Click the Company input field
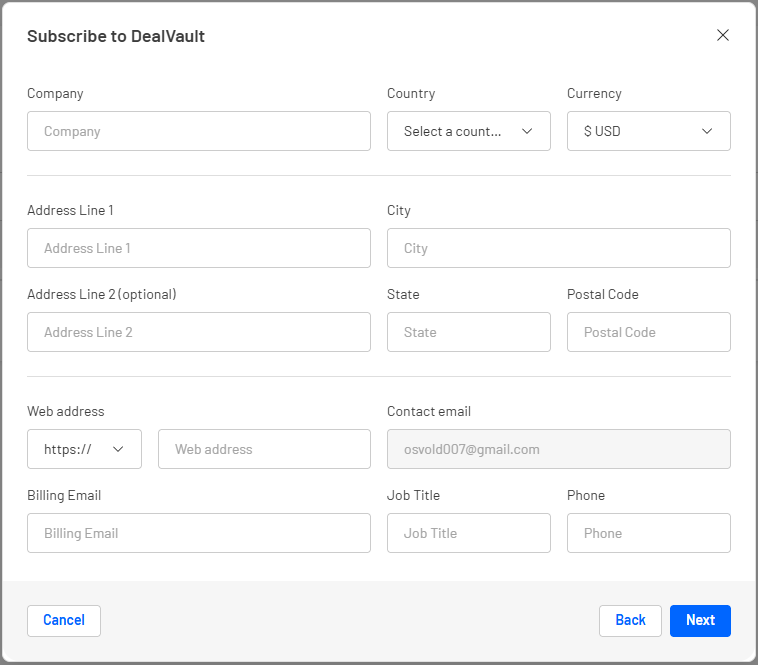Screen dimensions: 758x665 [199, 131]
